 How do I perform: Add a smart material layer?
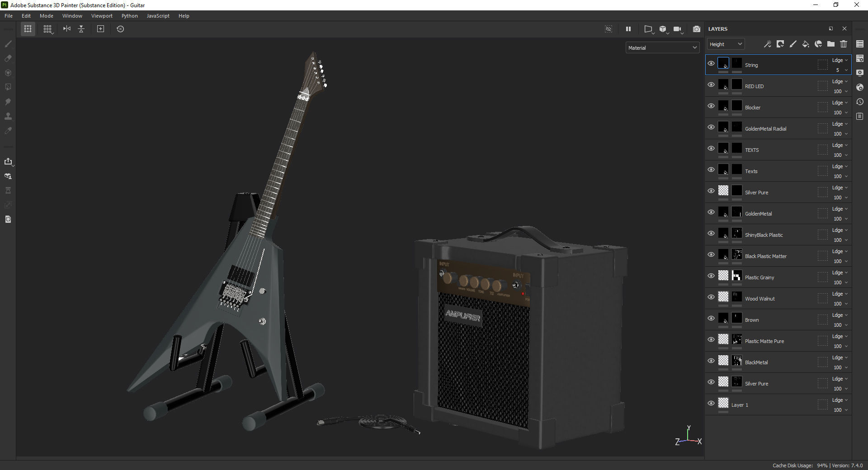(818, 44)
